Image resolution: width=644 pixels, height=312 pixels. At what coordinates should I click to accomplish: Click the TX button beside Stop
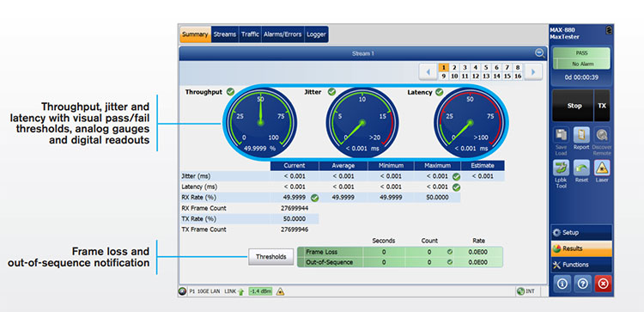click(602, 106)
